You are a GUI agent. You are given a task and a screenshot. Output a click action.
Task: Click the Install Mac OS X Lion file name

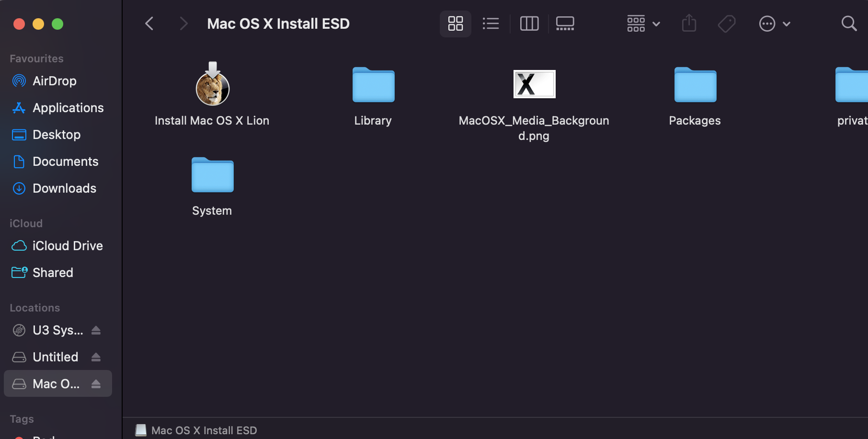212,121
